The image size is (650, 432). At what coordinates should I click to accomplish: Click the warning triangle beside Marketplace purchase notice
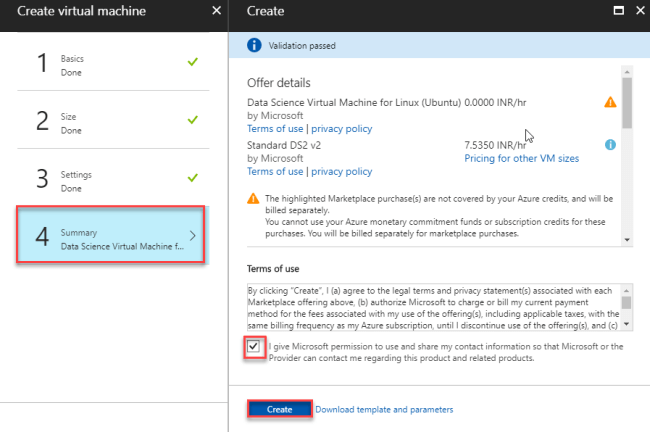(x=254, y=200)
